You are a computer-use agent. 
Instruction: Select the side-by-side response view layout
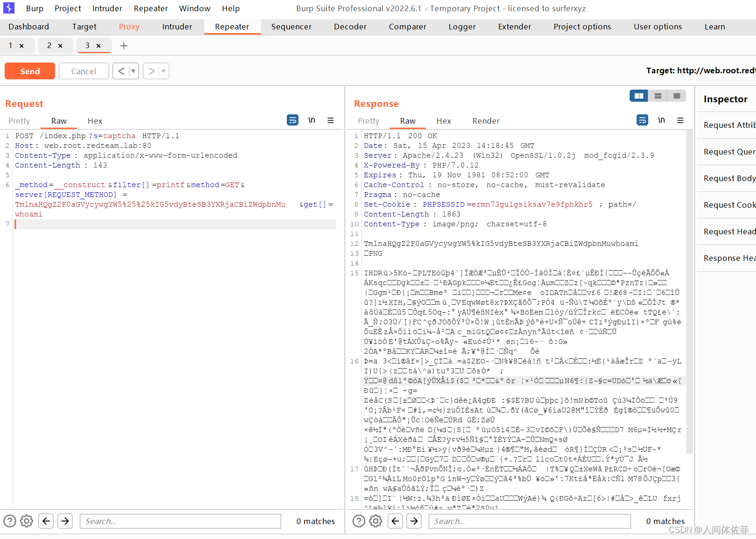[x=638, y=96]
